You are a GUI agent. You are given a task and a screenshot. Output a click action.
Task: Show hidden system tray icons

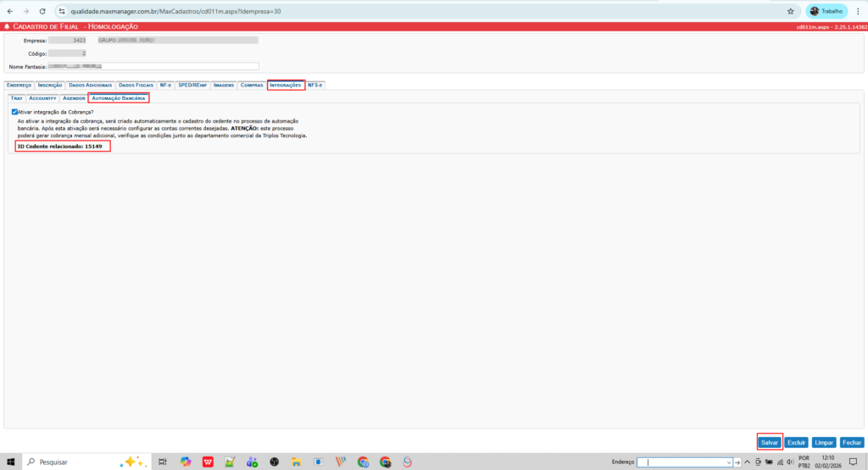point(747,462)
